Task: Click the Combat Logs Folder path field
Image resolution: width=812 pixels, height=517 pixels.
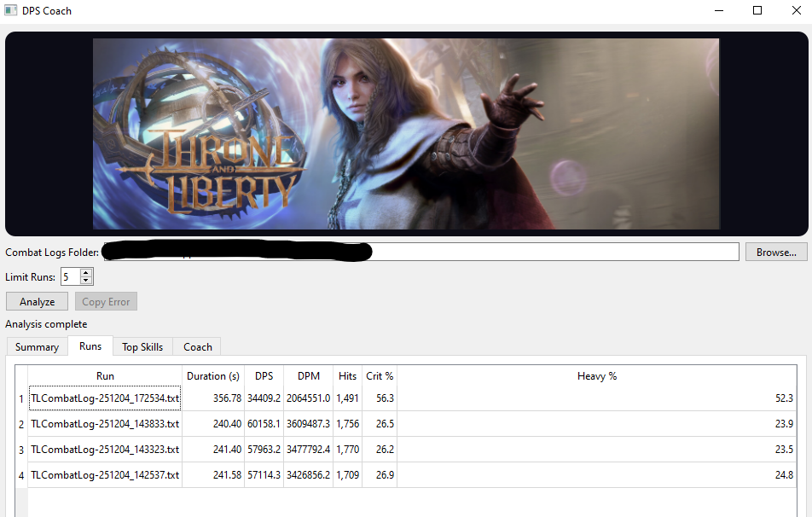Action: coord(421,252)
